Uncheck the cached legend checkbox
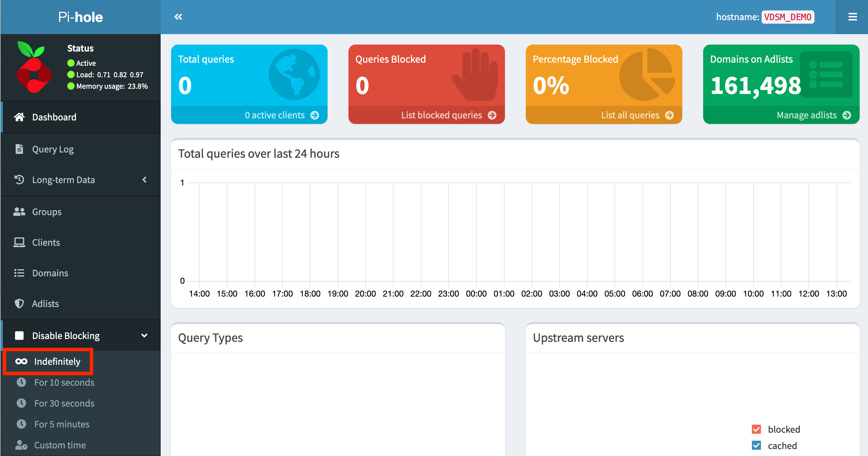The width and height of the screenshot is (868, 456). click(x=756, y=446)
